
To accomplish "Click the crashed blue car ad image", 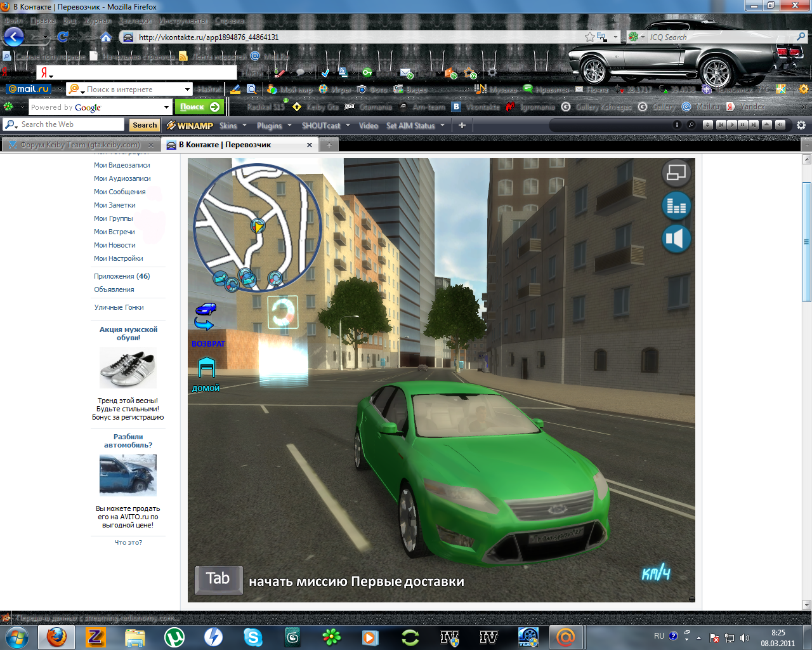I will pos(128,475).
